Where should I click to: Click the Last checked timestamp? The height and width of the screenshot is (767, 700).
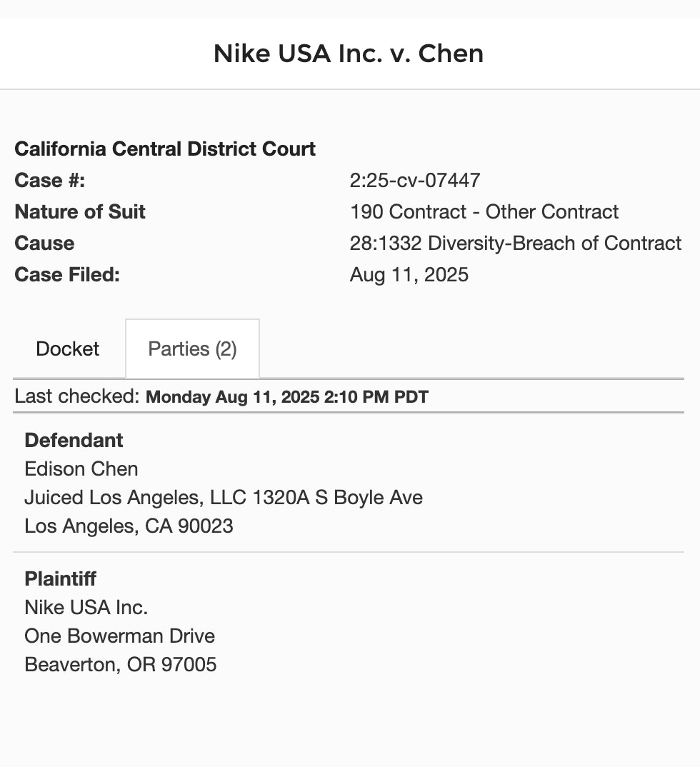tap(286, 397)
